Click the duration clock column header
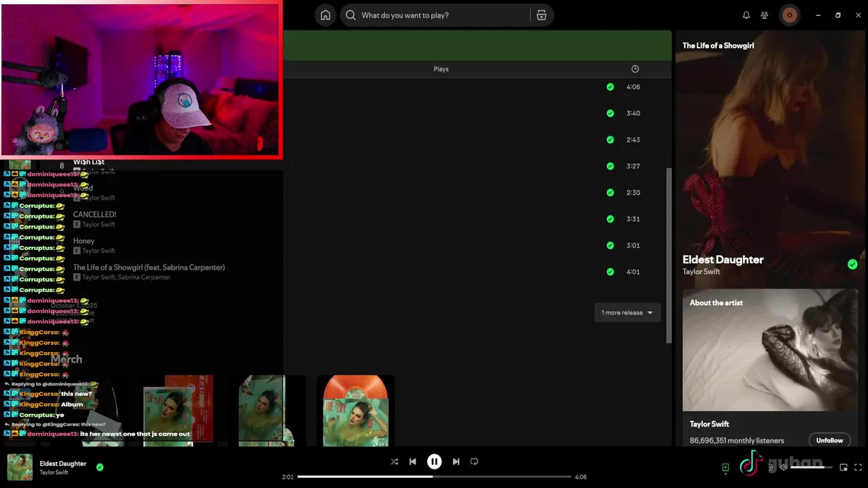The height and width of the screenshot is (488, 868). (x=635, y=68)
